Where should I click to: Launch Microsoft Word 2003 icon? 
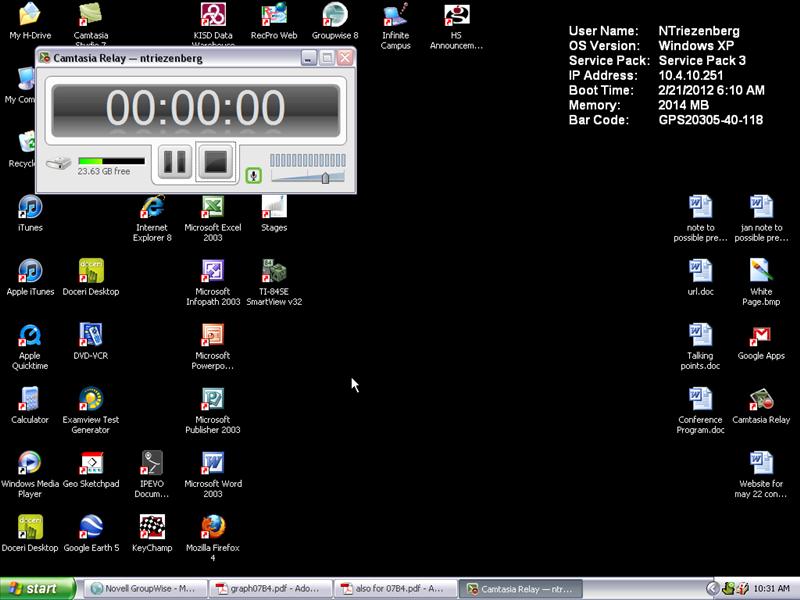213,474
